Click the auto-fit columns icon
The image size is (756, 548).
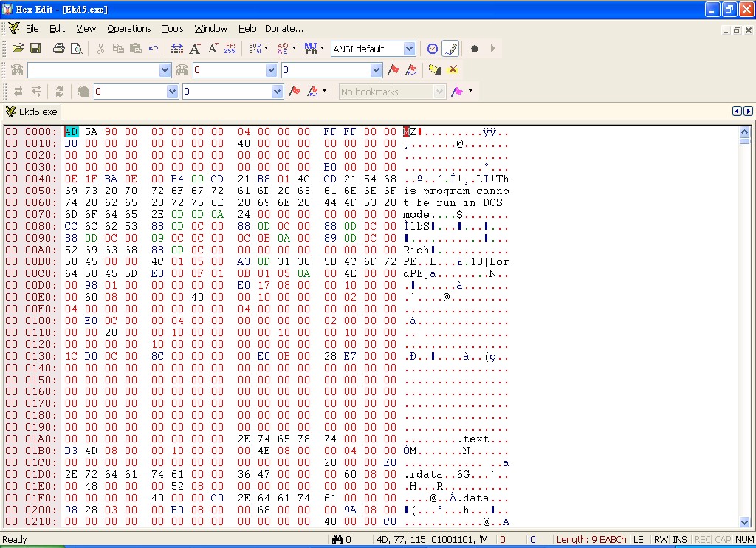pos(177,48)
